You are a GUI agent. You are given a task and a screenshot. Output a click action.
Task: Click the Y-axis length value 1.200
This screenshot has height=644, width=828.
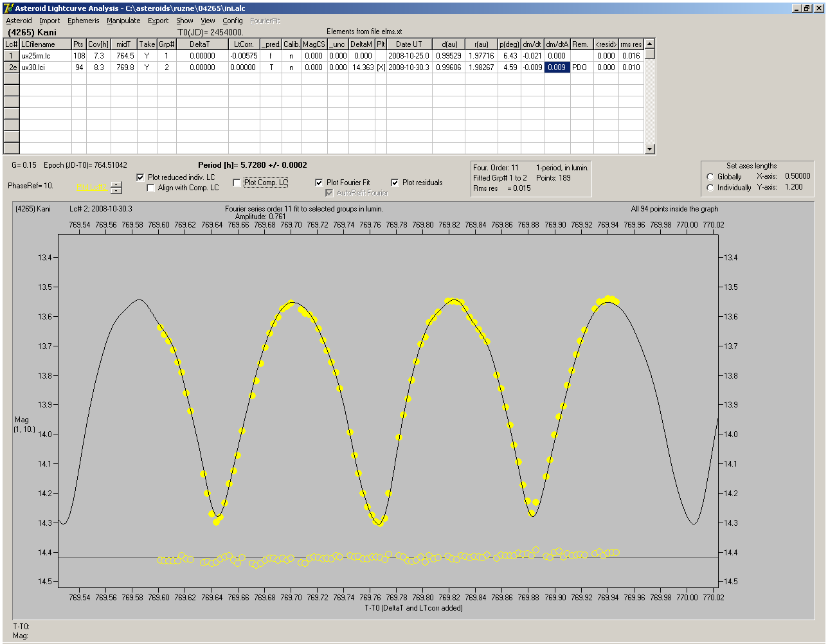tap(794, 187)
